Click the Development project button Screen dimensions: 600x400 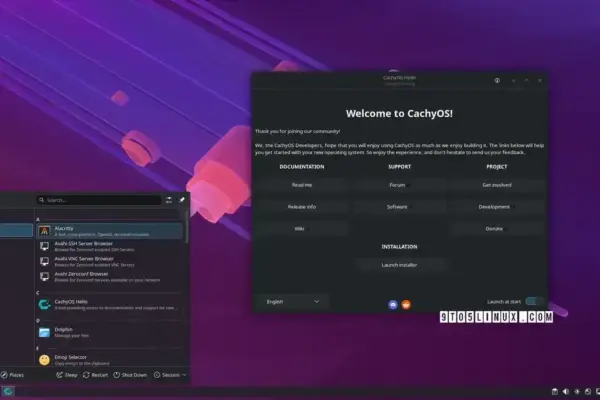pyautogui.click(x=497, y=207)
